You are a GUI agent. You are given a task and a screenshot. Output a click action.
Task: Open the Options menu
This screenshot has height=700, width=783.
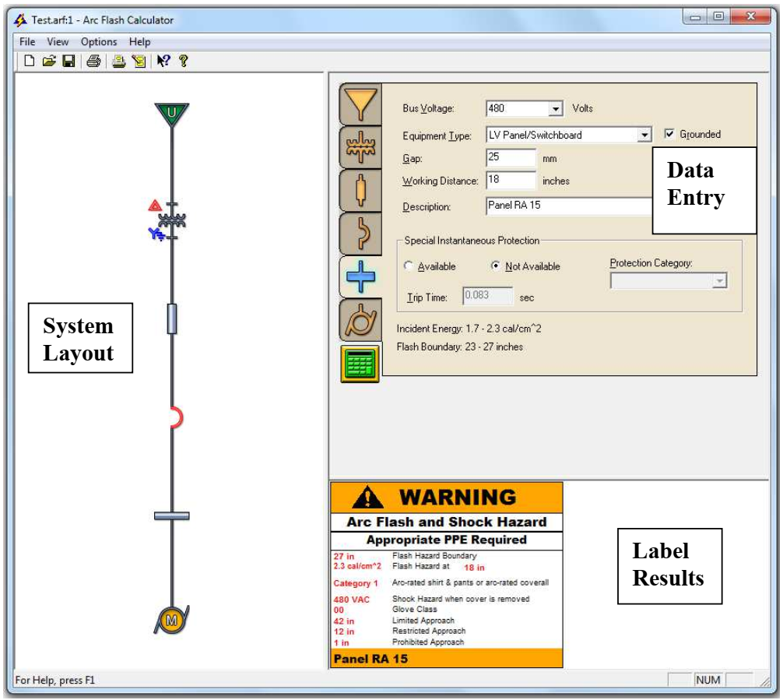click(x=99, y=41)
